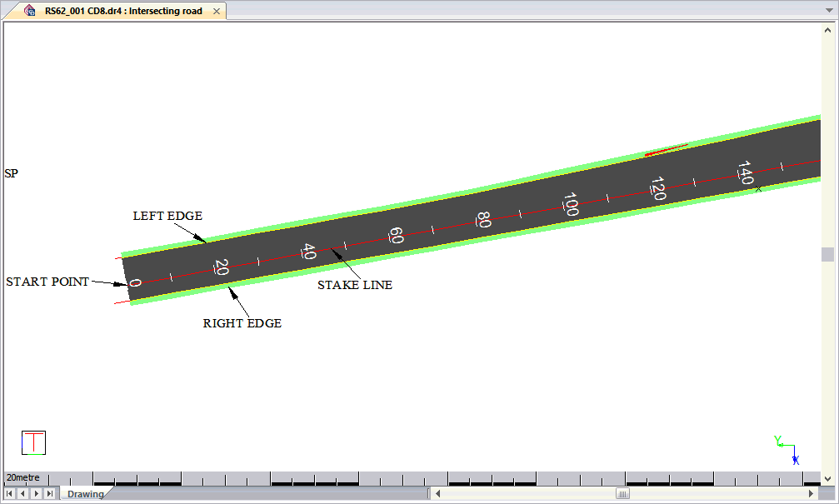This screenshot has width=839, height=504.
Task: Click the red marker on the left road edge
Action: [666, 151]
